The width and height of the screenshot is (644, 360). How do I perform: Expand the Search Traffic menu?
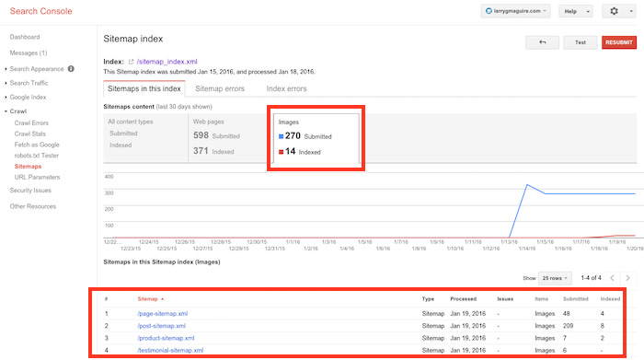[x=29, y=83]
